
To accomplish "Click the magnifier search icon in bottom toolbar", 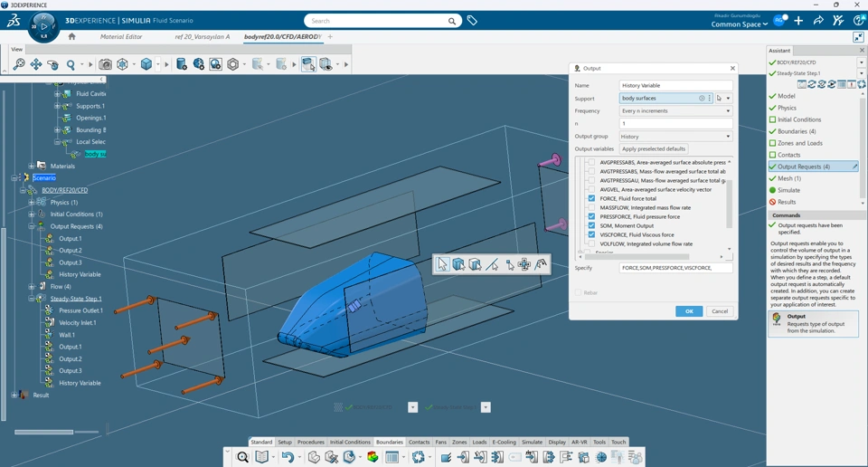I will coord(242,457).
